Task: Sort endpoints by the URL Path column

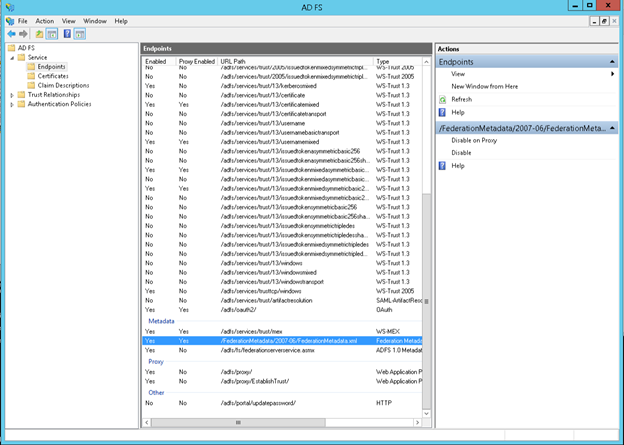Action: pyautogui.click(x=290, y=61)
